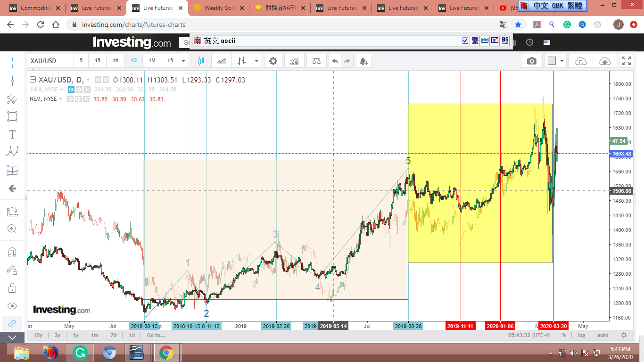644x362 pixels.
Task: Toggle magnet mode for drawings
Action: point(12,252)
